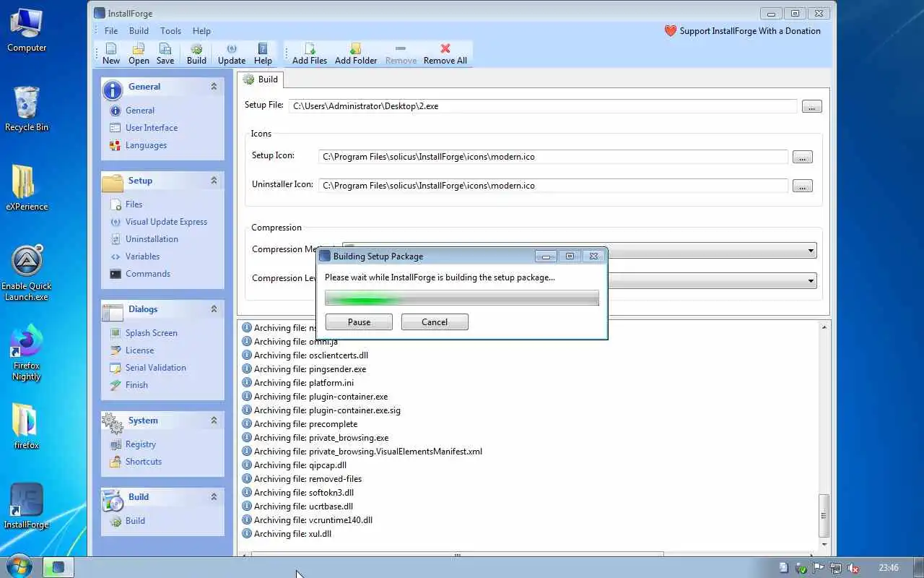The height and width of the screenshot is (578, 924).
Task: Browse for the Setup File path
Action: pyautogui.click(x=811, y=106)
